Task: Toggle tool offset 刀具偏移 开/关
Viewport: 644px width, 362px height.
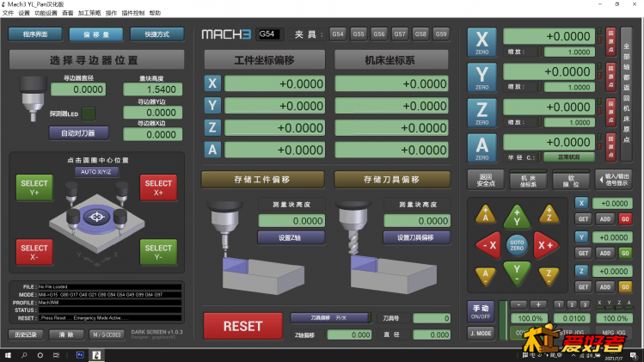Action: 330,317
